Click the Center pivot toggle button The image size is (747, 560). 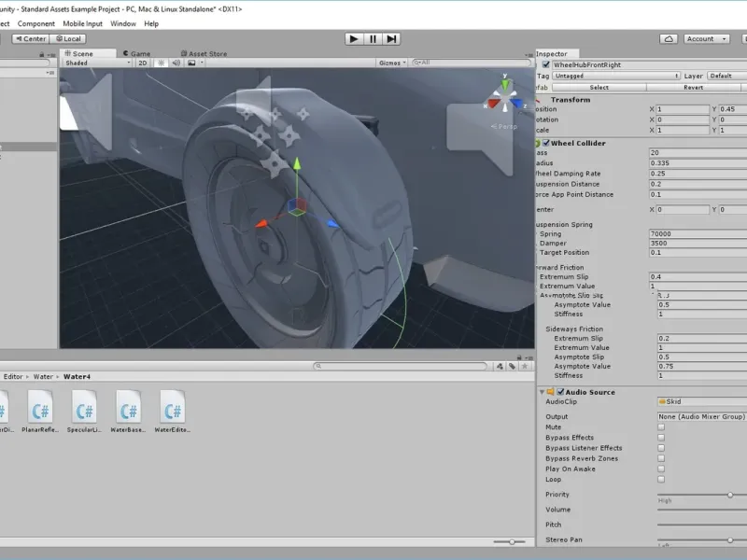coord(30,38)
